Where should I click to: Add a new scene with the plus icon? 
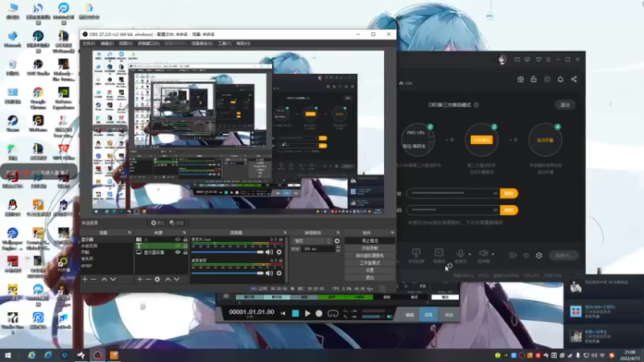(x=85, y=279)
